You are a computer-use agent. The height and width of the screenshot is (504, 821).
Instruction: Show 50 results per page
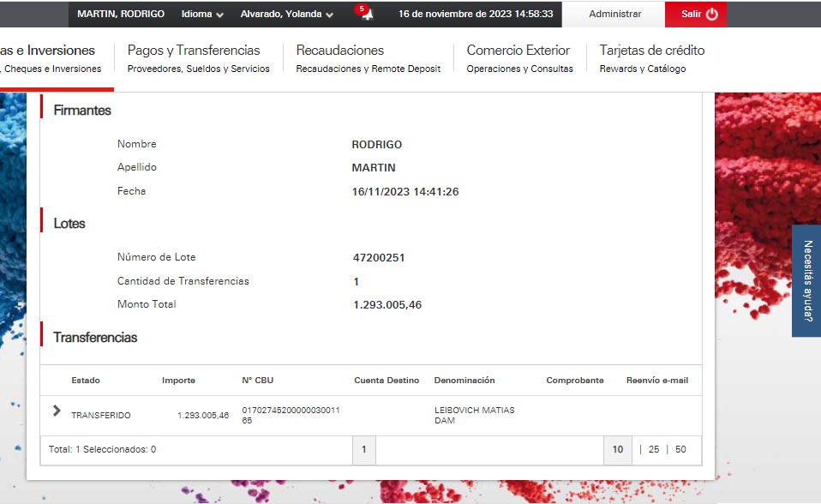click(x=680, y=449)
